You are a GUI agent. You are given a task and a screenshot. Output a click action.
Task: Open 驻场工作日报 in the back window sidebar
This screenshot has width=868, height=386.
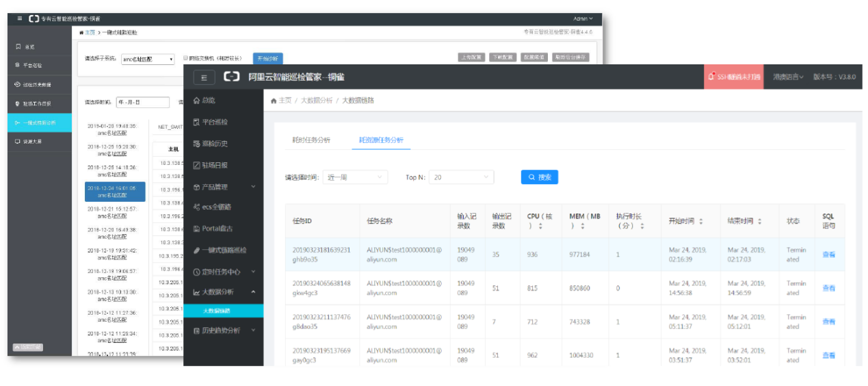click(40, 104)
